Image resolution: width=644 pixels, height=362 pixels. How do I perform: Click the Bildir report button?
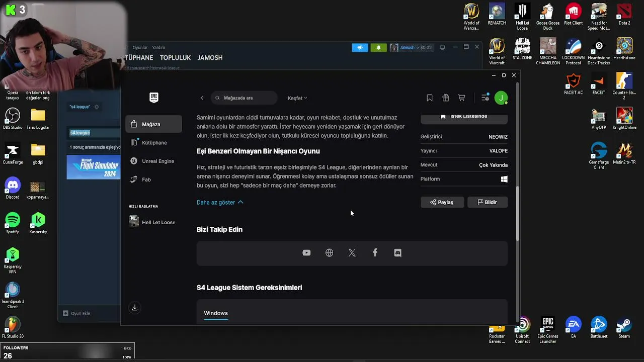pyautogui.click(x=487, y=202)
